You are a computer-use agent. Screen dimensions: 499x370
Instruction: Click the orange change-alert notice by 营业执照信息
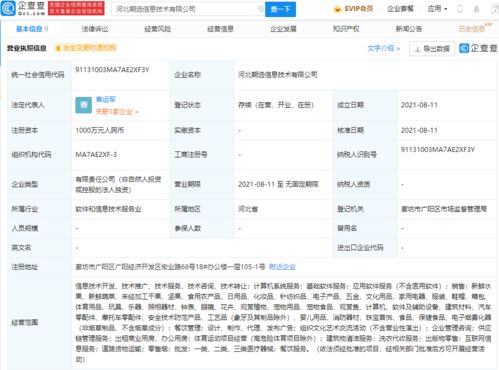click(86, 48)
